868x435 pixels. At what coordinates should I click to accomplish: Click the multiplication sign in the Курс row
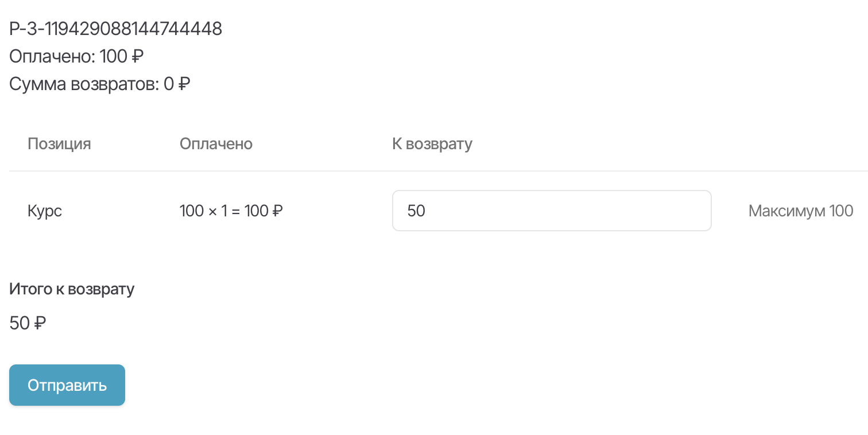(213, 211)
